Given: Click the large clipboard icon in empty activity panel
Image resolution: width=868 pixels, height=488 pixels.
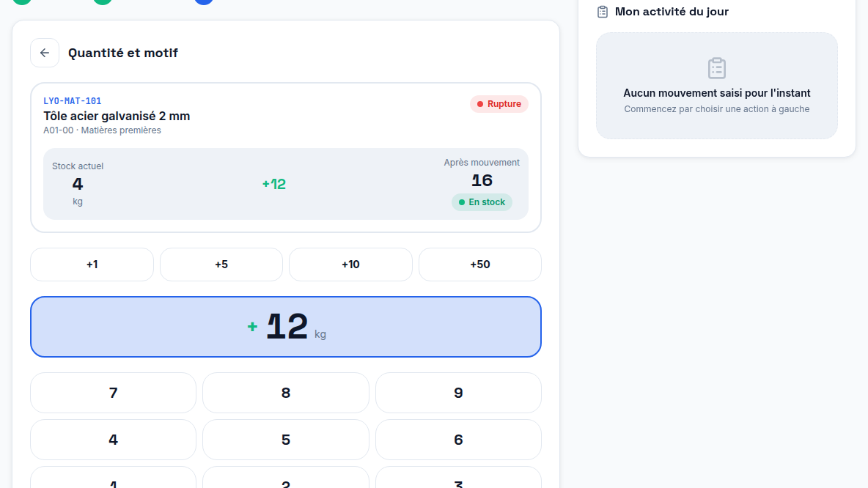Looking at the screenshot, I should coord(717,68).
